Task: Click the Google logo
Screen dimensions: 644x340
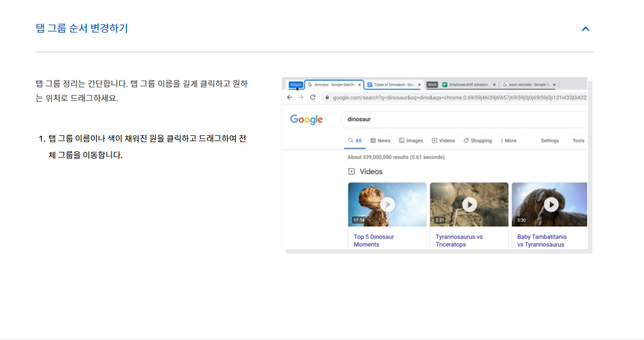Action: 306,119
